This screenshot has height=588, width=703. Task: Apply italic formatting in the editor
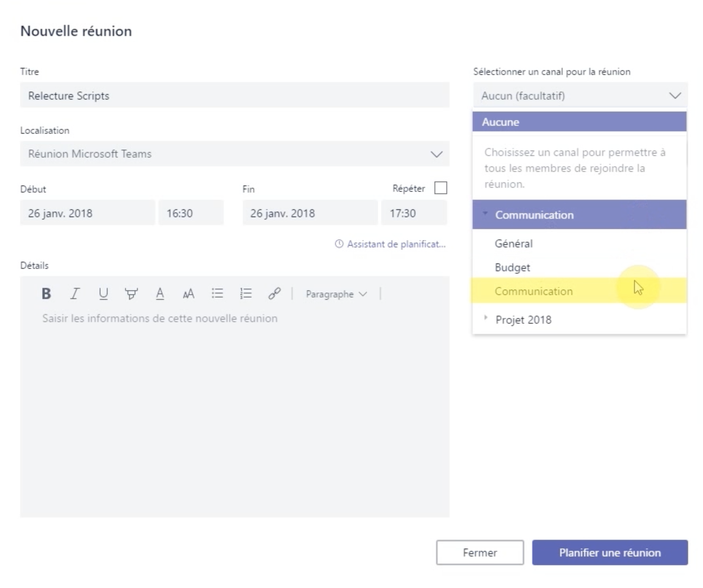[x=75, y=293]
